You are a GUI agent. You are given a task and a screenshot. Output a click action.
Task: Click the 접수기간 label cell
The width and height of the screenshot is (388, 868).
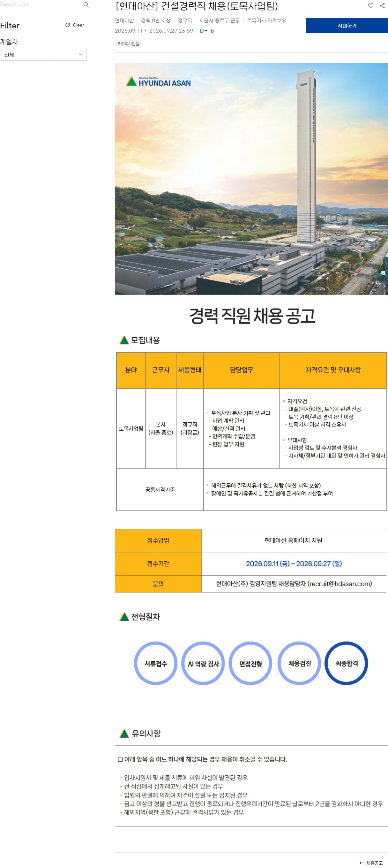[x=158, y=564]
